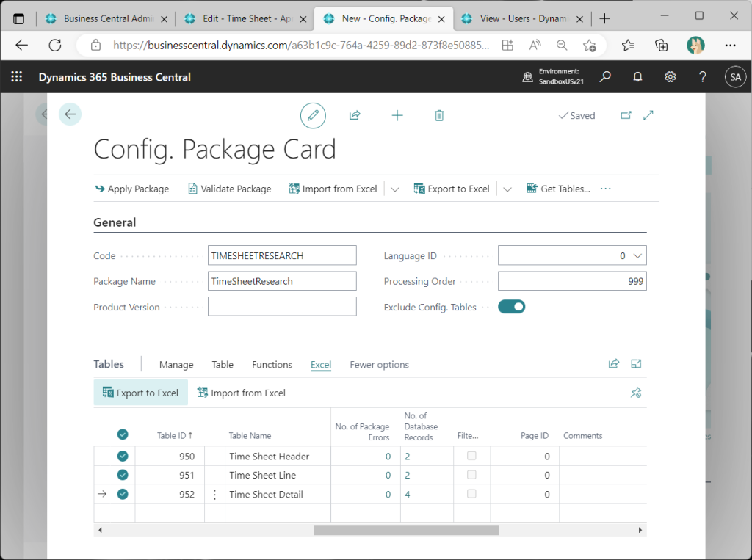This screenshot has height=560, width=752.
Task: Check the Filtered box for table 950
Action: pos(472,456)
